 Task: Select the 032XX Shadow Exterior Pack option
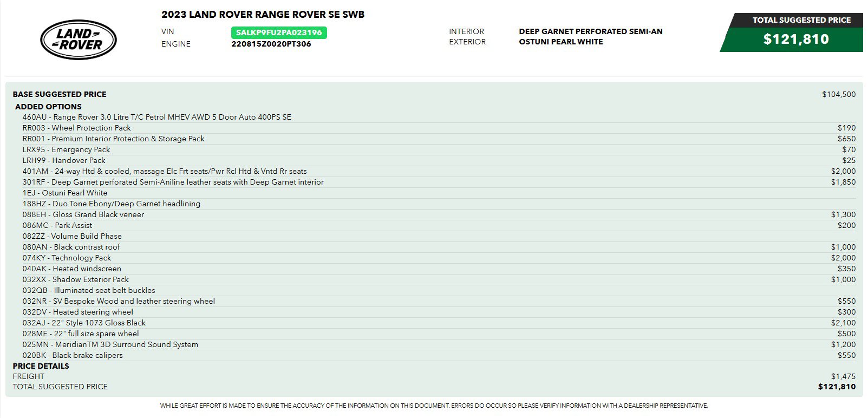pos(439,279)
